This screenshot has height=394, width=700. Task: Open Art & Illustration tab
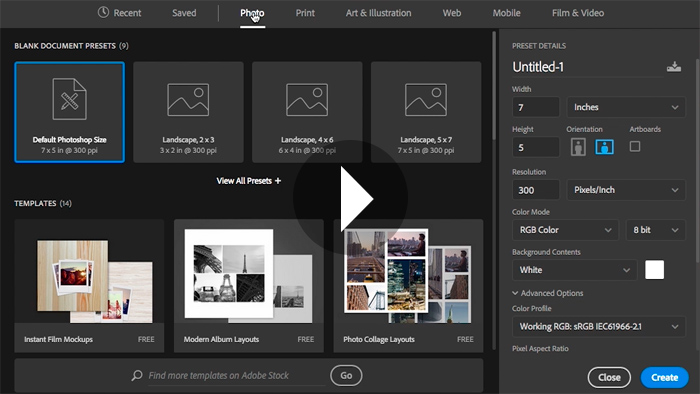379,13
